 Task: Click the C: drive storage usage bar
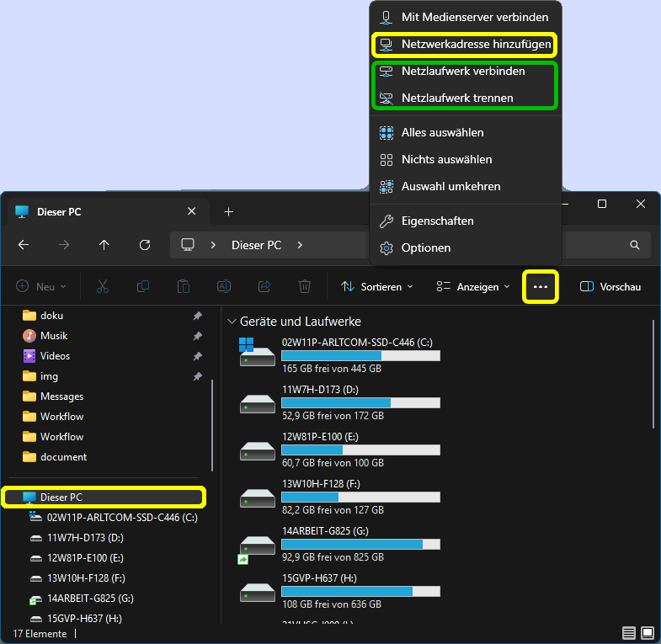point(360,356)
